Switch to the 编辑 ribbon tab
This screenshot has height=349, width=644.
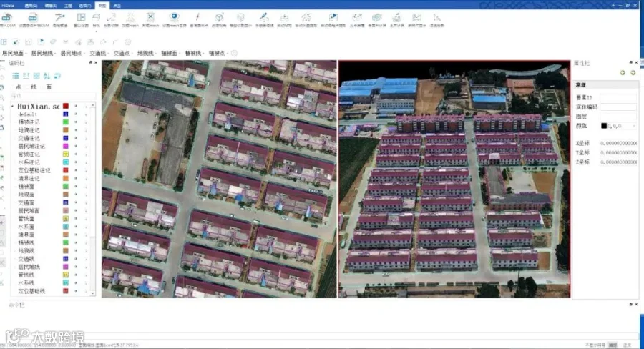coord(51,6)
